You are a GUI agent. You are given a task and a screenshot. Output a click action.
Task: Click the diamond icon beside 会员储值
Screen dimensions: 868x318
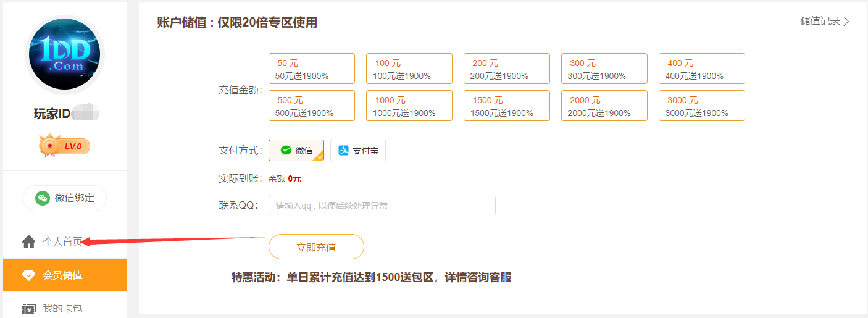tap(29, 275)
